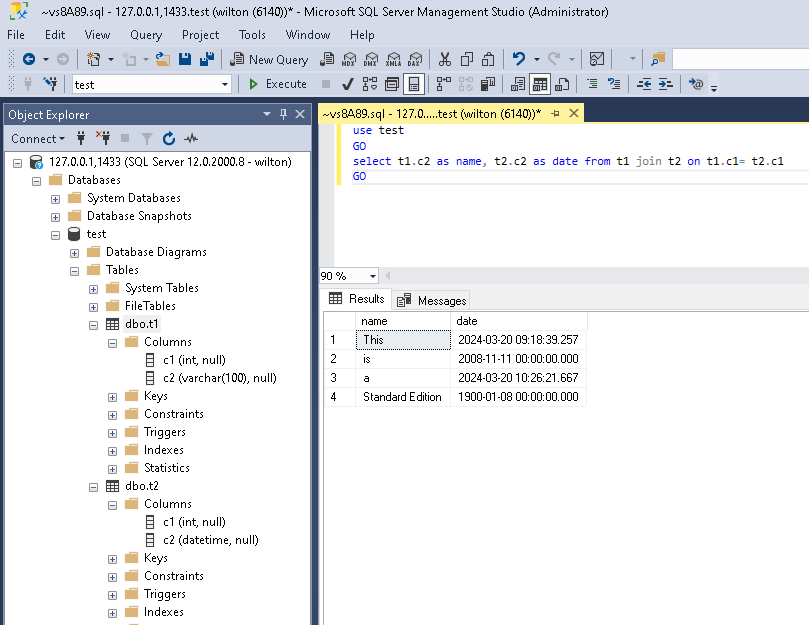Click the Save disk icon
809x625 pixels.
coord(185,59)
